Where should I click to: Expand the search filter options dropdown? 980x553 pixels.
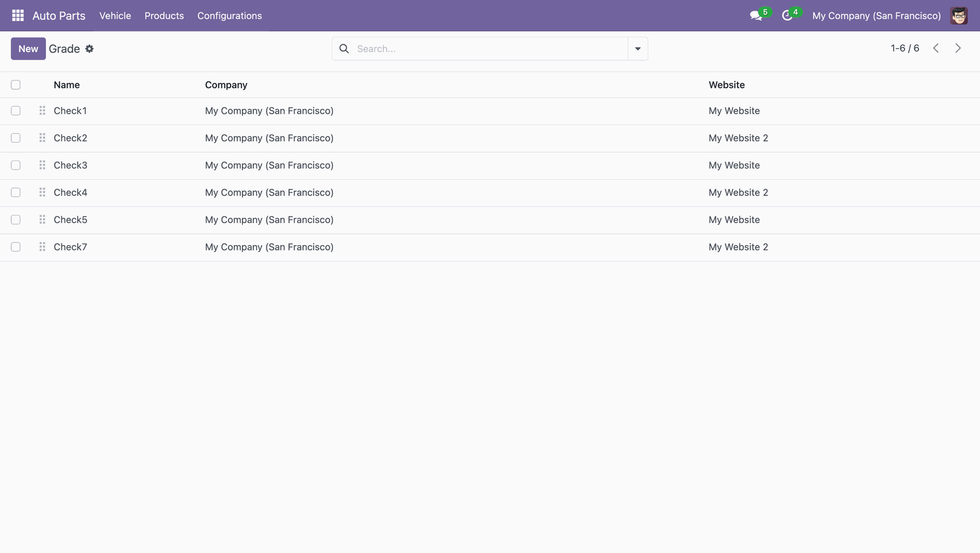coord(638,49)
